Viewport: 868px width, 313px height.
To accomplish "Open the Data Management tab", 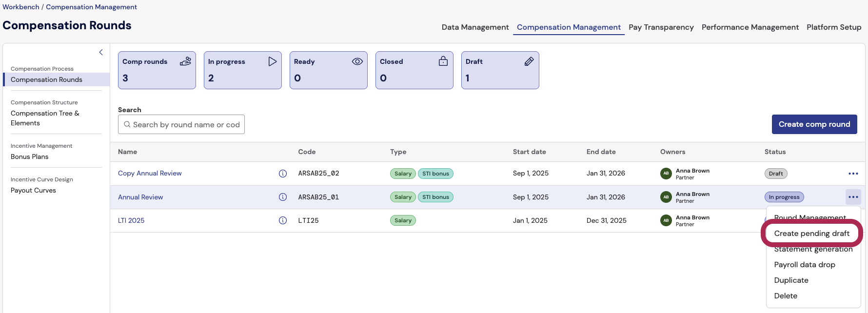I will coord(475,27).
